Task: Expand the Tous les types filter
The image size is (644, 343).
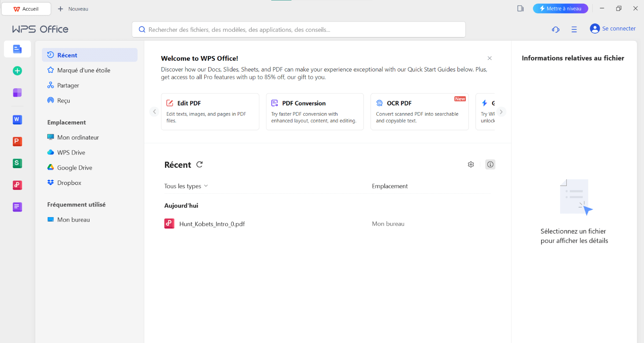Action: [186, 186]
